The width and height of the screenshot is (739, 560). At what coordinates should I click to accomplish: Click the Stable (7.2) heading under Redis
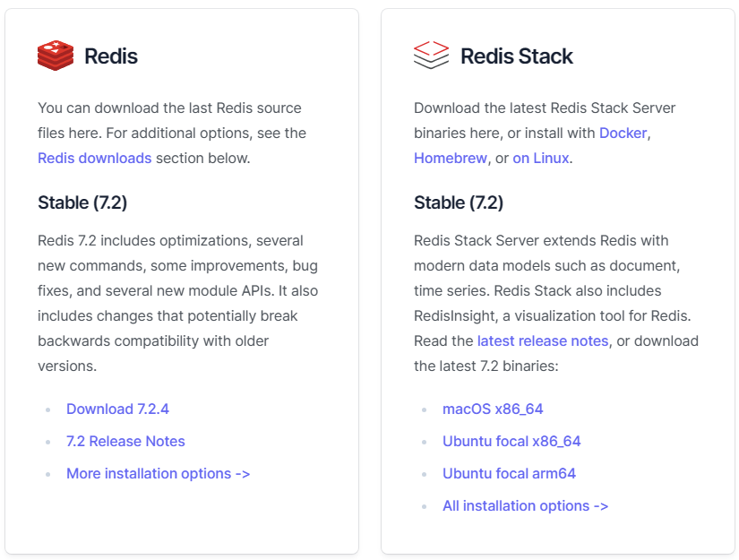(82, 202)
